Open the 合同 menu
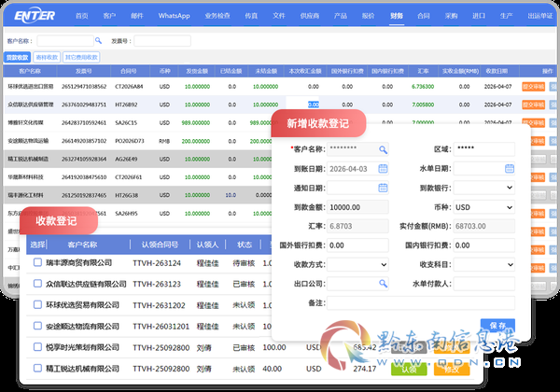 (x=424, y=16)
